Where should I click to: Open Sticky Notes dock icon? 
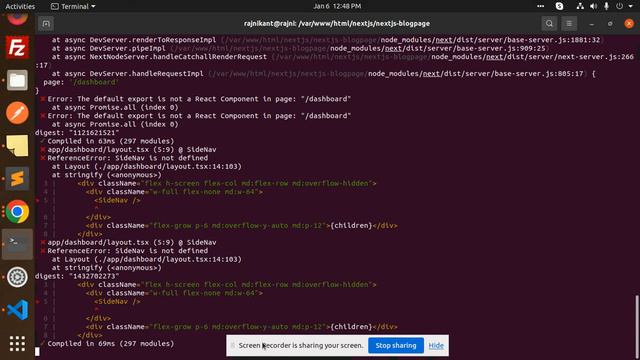[17, 145]
